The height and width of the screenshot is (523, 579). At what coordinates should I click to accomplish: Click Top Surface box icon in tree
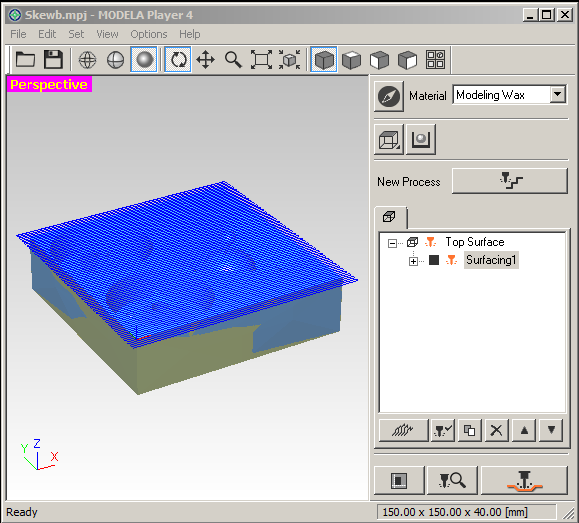click(x=412, y=242)
